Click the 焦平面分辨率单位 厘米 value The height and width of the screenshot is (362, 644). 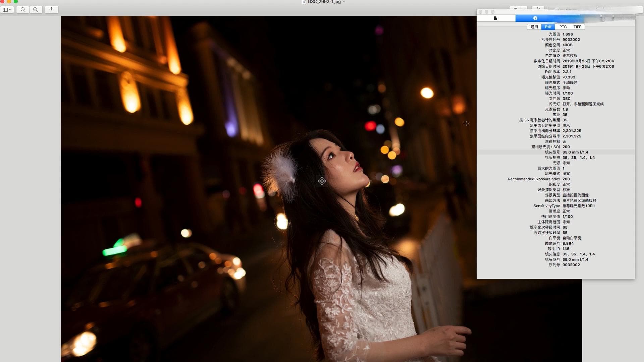(x=566, y=125)
